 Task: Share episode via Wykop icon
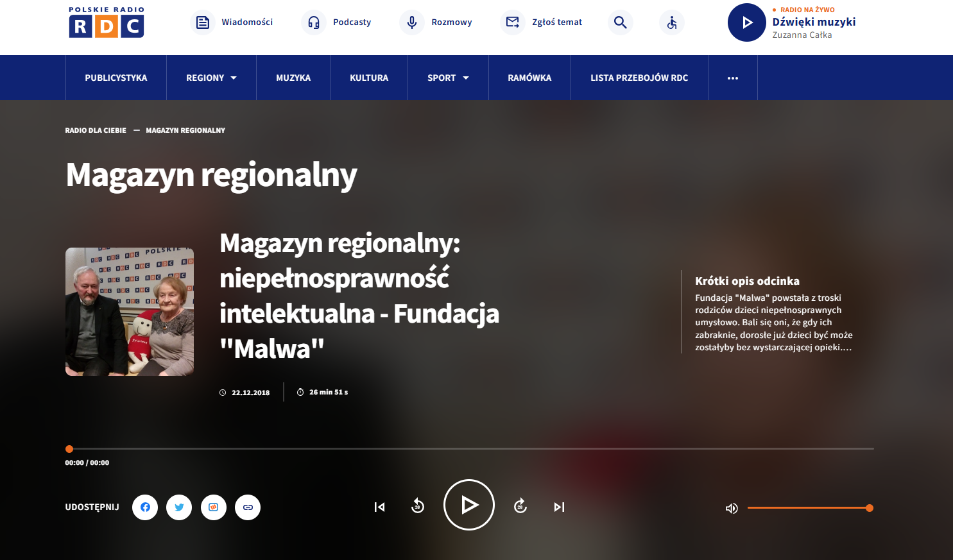[x=214, y=507]
